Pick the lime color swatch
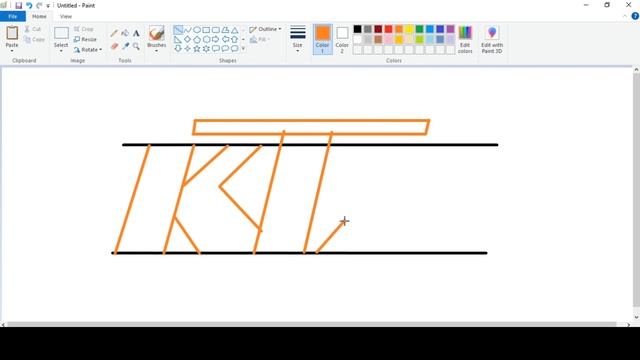Viewport: 640px width, 360px height. [x=420, y=40]
